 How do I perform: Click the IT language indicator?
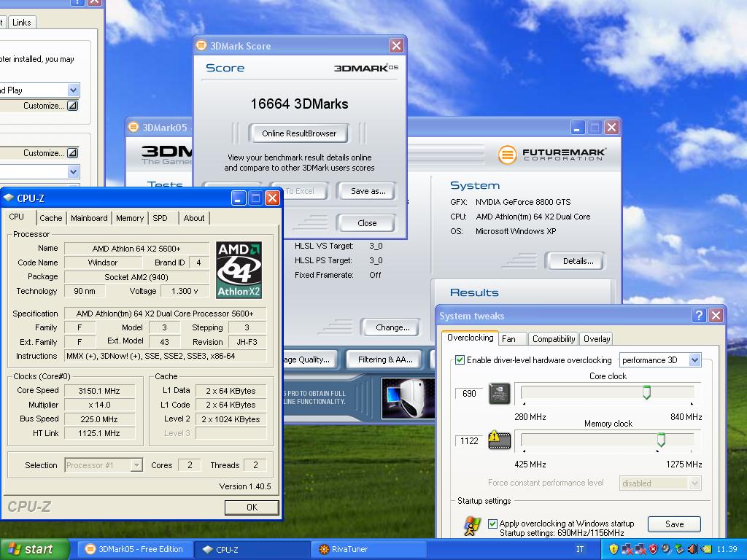pyautogui.click(x=580, y=549)
